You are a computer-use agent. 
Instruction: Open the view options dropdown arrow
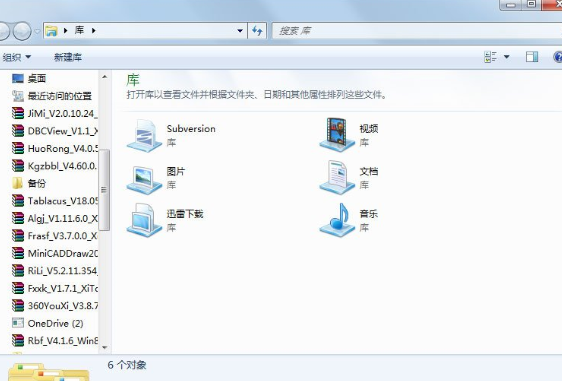click(506, 57)
